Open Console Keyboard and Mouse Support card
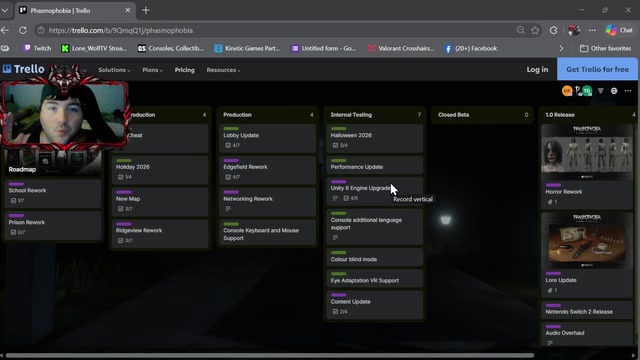The image size is (640, 360). pyautogui.click(x=267, y=233)
